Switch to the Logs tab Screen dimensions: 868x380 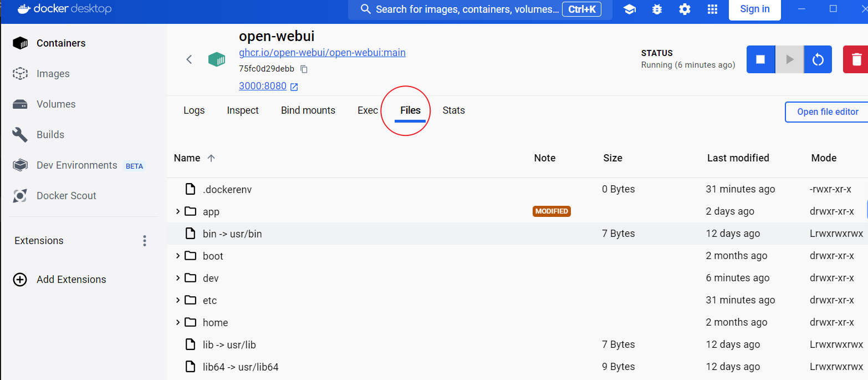coord(194,110)
